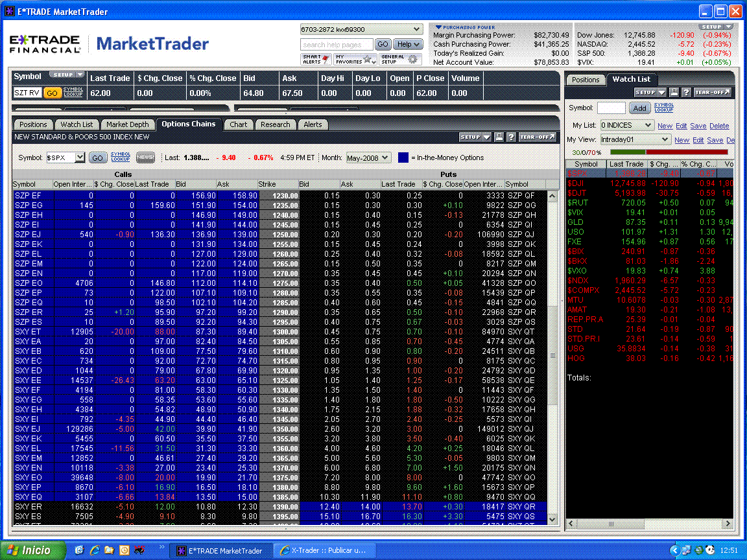
Task: Click Internet Explorer quick launch icon
Action: (94, 550)
